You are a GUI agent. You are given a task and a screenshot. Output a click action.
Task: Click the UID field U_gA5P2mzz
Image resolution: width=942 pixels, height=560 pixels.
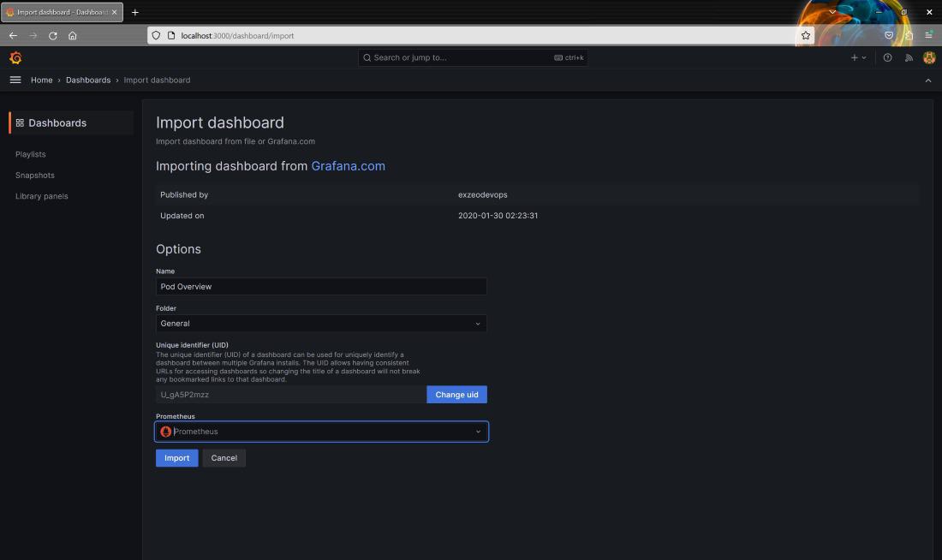(291, 395)
